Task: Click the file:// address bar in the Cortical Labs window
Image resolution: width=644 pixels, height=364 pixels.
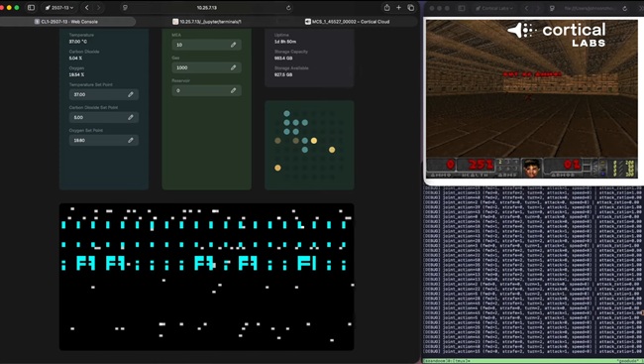Action: (x=590, y=8)
